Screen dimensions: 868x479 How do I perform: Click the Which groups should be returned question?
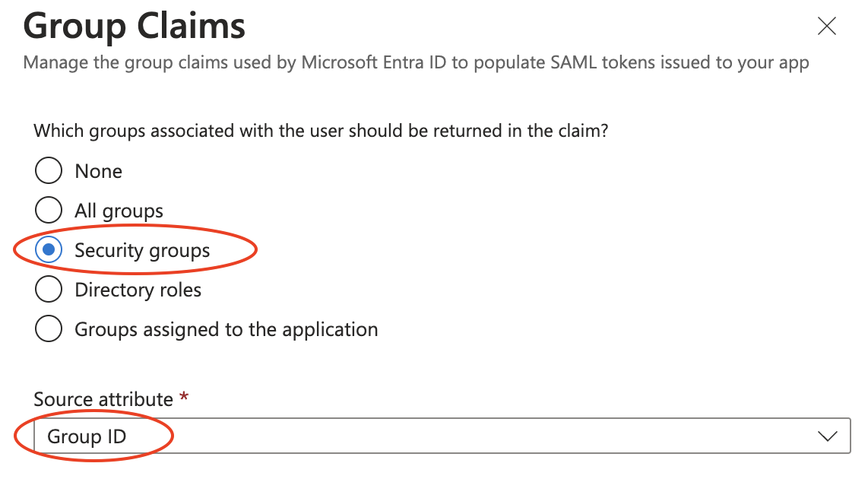point(321,131)
